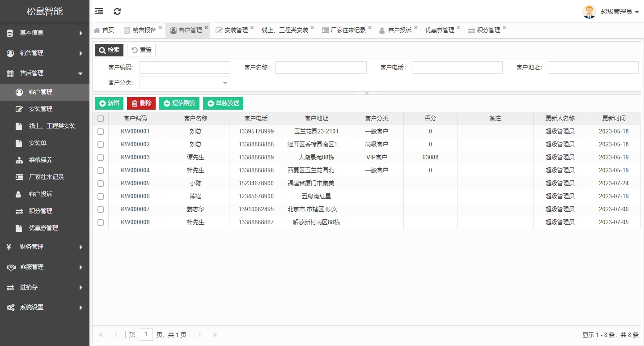Click the refresh icon in top bar

coord(117,12)
